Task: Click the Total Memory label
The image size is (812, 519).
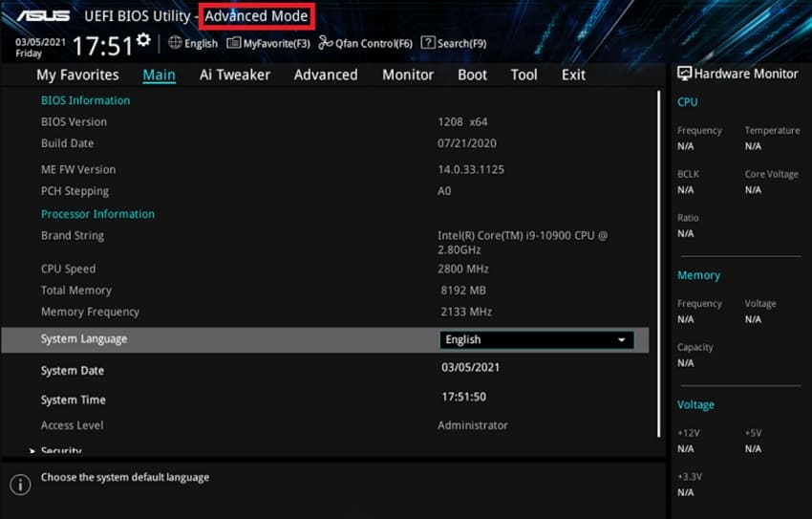Action: (76, 291)
